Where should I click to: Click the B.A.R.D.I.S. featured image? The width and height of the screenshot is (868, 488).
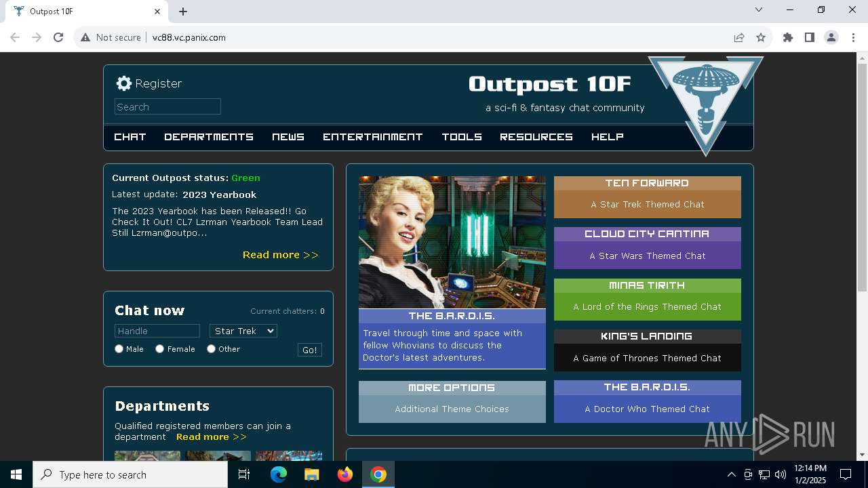[x=452, y=242]
